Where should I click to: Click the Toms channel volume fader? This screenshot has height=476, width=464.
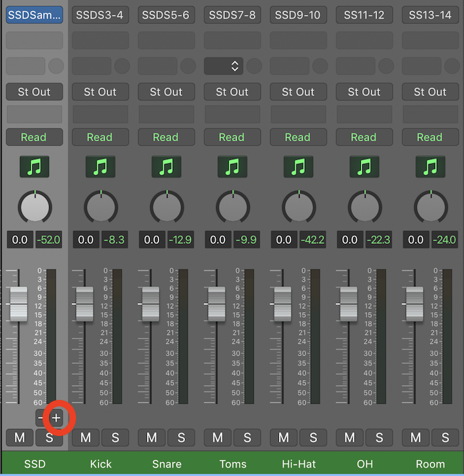(x=217, y=304)
